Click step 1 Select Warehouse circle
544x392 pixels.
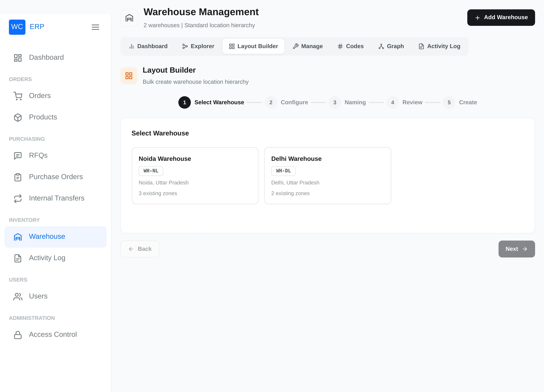coord(184,102)
